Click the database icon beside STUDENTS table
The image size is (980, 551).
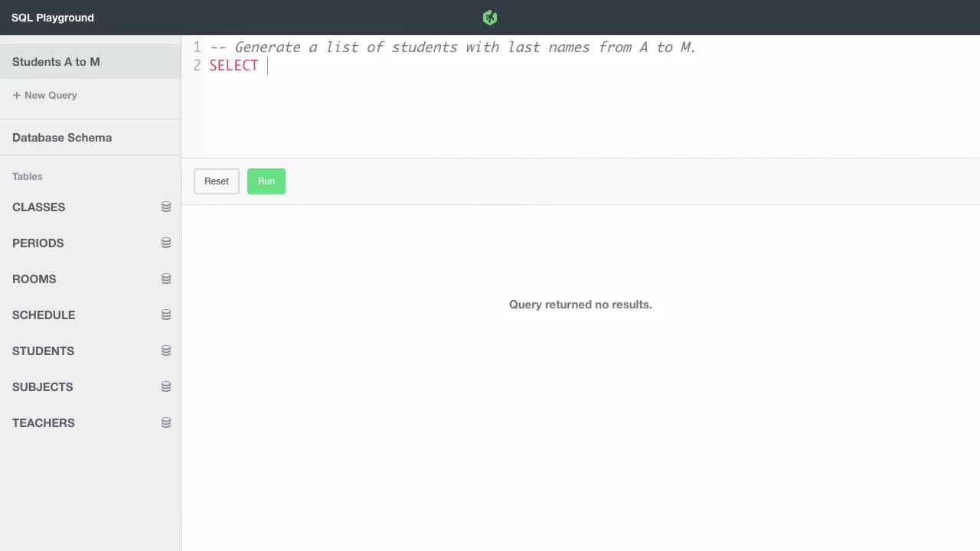(x=166, y=350)
